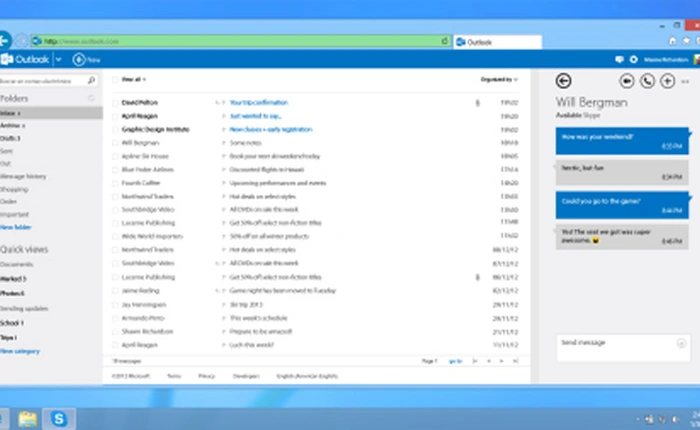Open the Your trip confirmation message
Screen dimensions: 700x430
click(x=258, y=103)
